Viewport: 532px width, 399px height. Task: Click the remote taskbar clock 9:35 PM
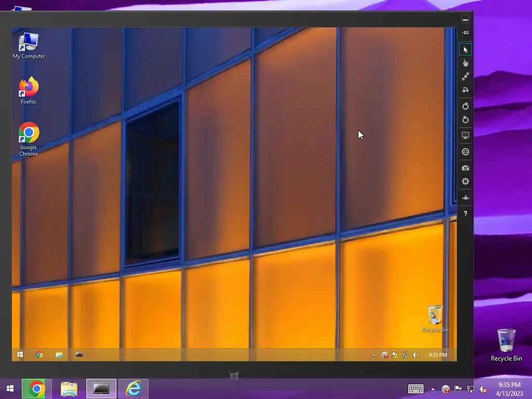tap(437, 355)
